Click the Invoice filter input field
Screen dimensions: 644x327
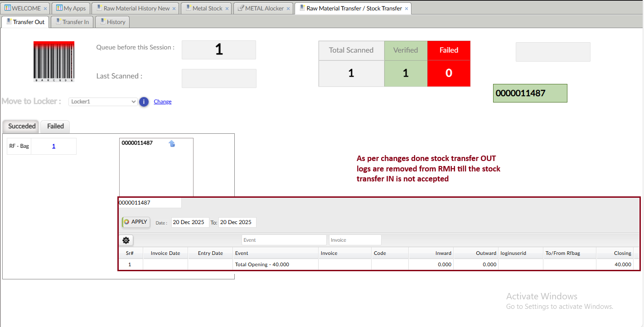[x=355, y=240]
